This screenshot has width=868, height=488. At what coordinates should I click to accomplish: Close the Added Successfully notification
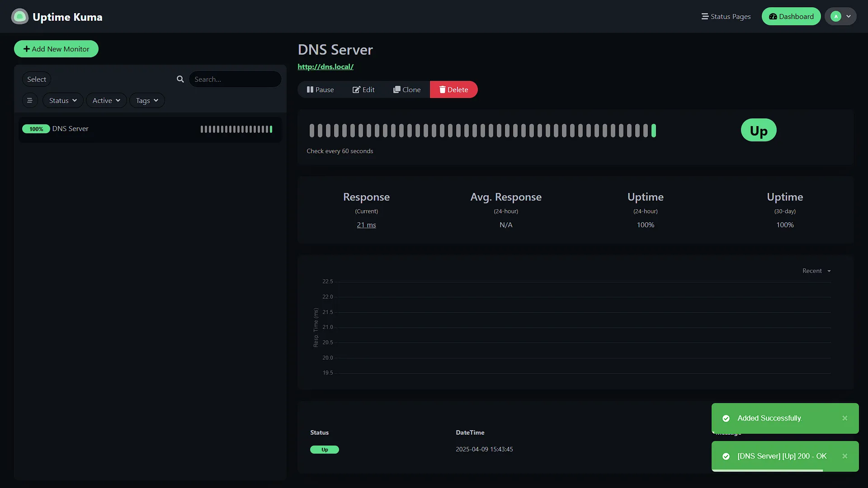845,418
